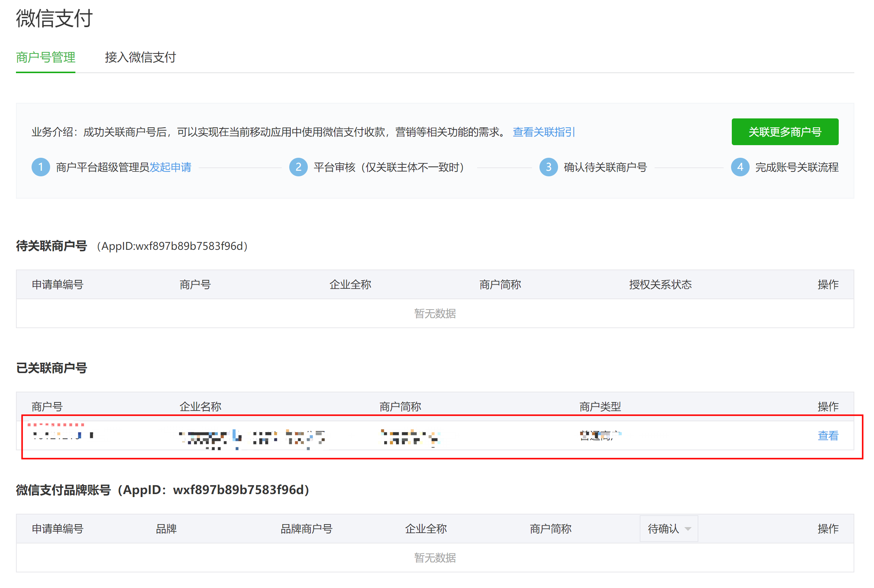874x588 pixels.
Task: Click the 企业名称 column header
Action: tap(200, 407)
